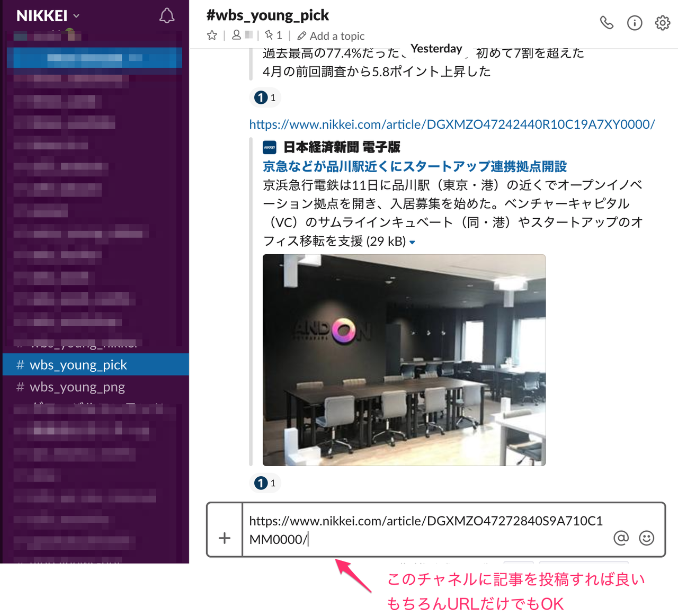Viewport: 678px width, 616px height.
Task: Start a call with the phone icon
Action: coord(606,23)
